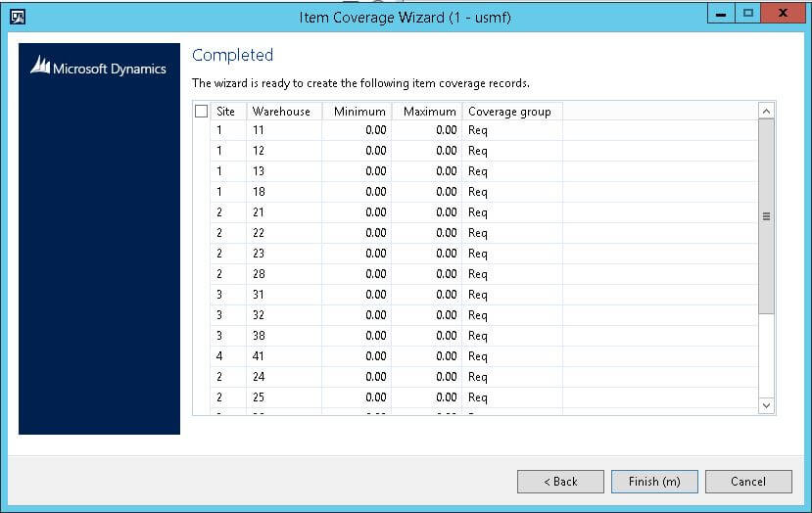Screen dimensions: 812x513
Task: Click the Maximum column header
Action: [429, 112]
